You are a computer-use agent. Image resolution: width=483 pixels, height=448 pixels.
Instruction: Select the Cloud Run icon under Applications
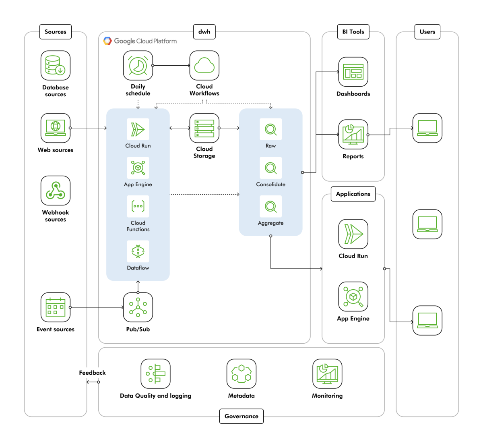pyautogui.click(x=353, y=234)
